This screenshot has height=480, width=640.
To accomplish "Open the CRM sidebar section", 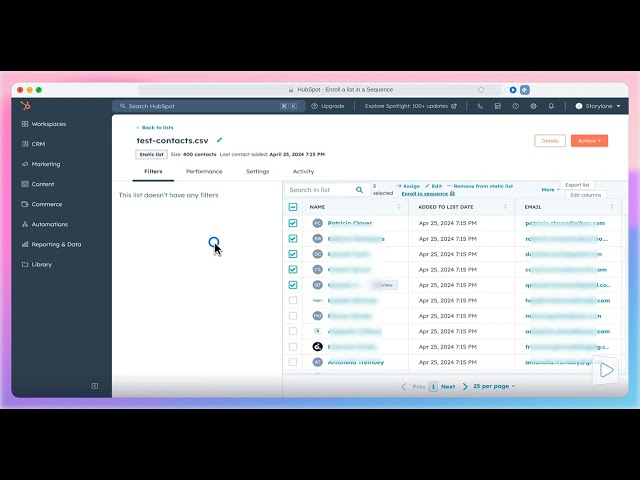I will [x=33, y=144].
